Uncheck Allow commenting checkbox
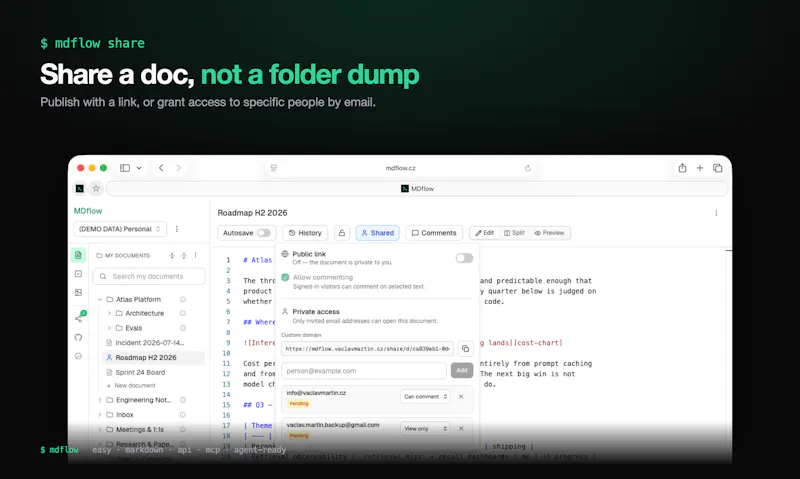This screenshot has width=800, height=479. [x=285, y=278]
